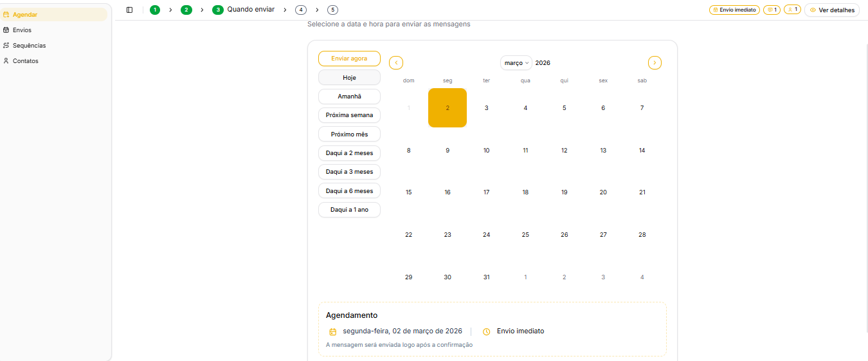The height and width of the screenshot is (361, 868).
Task: Jump to step 5
Action: coord(332,10)
